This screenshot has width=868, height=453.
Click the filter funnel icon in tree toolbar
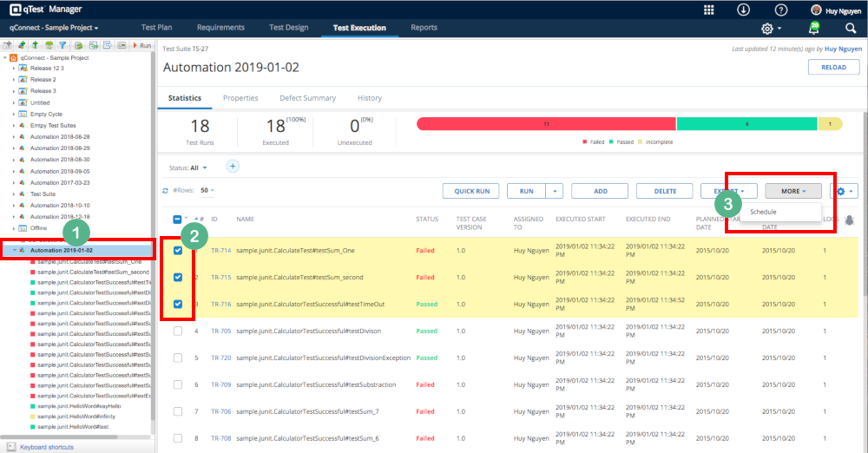pyautogui.click(x=62, y=45)
